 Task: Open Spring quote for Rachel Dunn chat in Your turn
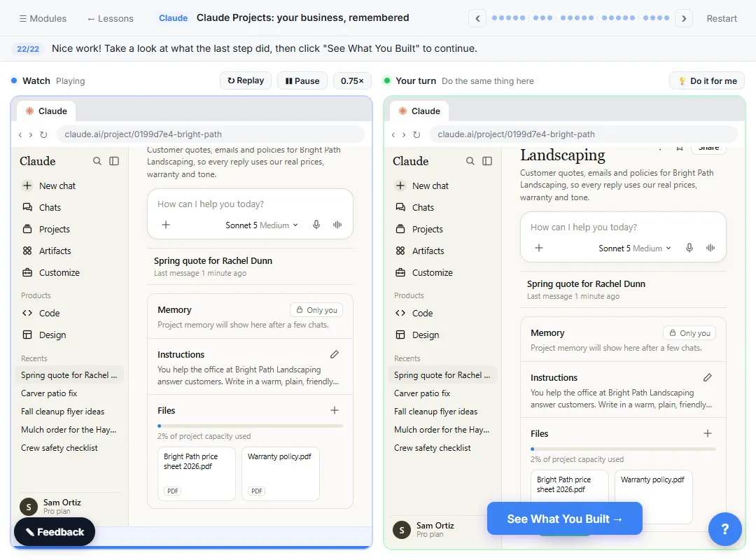click(623, 289)
